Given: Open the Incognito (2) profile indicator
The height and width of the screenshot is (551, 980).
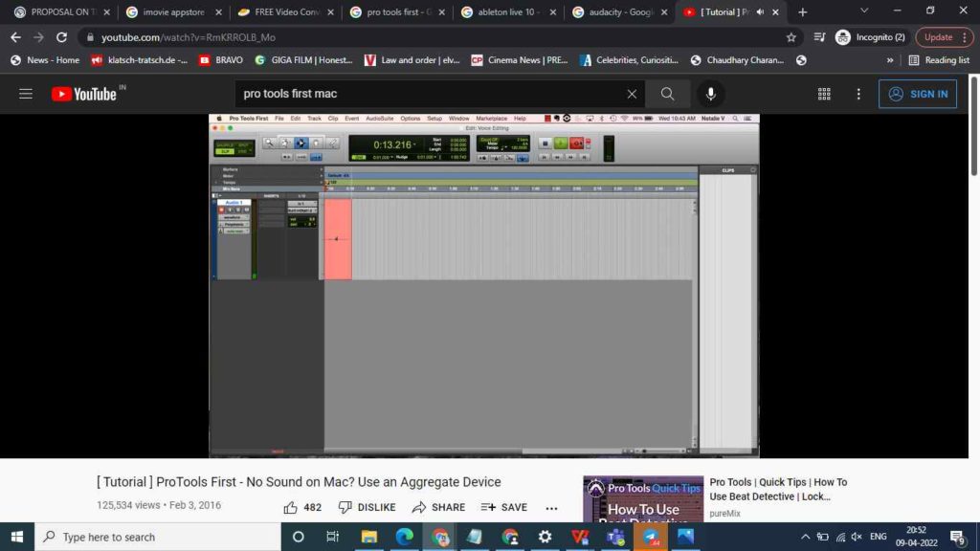Looking at the screenshot, I should tap(871, 37).
